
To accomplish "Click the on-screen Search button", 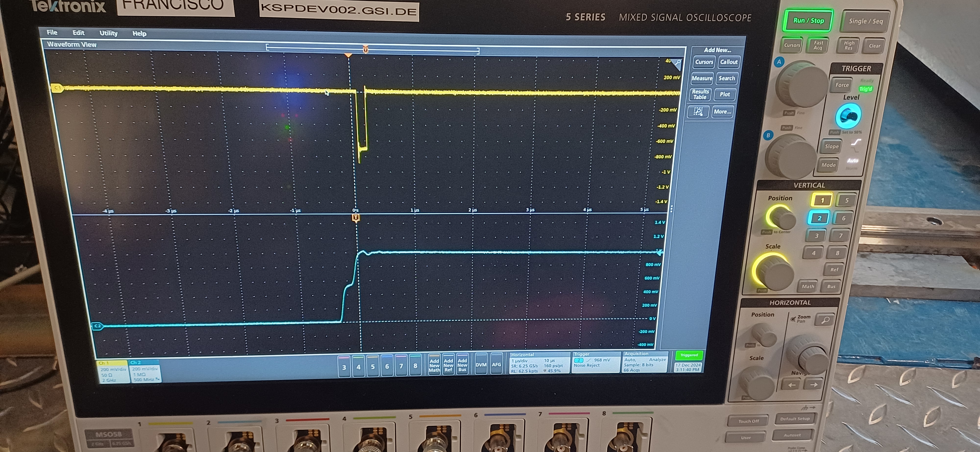I will pos(727,78).
